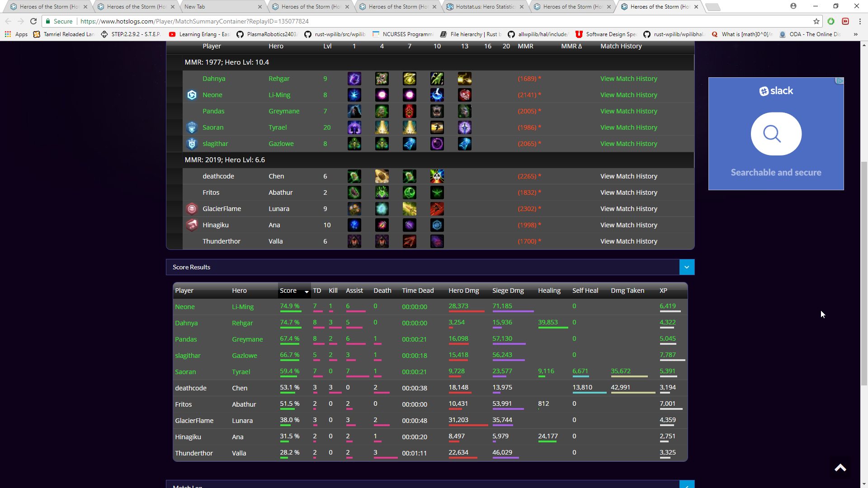Click Greymane's level 1 talent icon

pyautogui.click(x=354, y=111)
